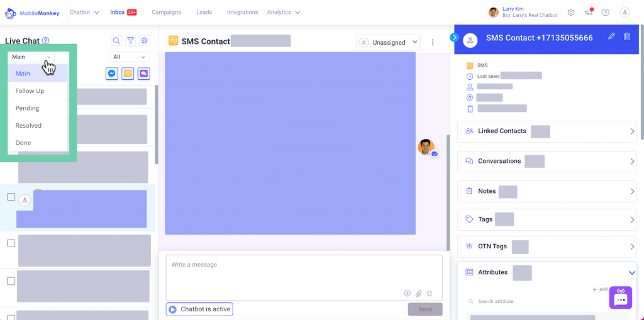Image resolution: width=644 pixels, height=320 pixels.
Task: Delete the SMS contact trash icon
Action: tap(627, 36)
